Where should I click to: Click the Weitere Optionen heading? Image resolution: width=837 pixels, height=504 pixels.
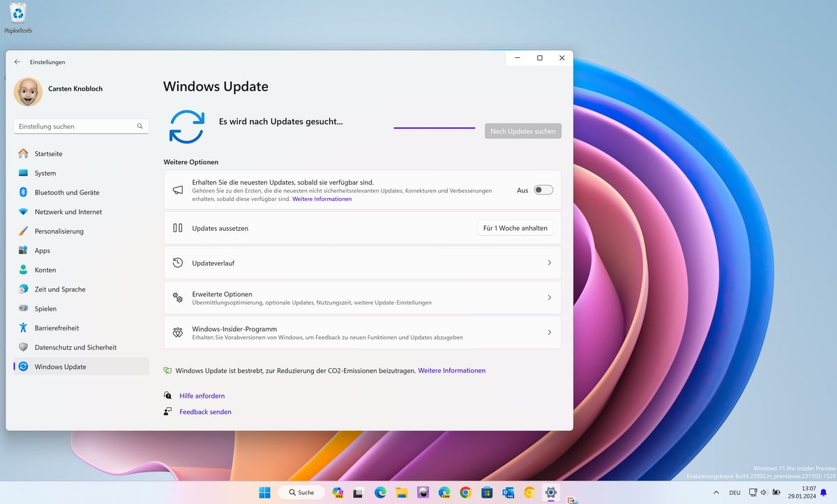click(x=191, y=162)
